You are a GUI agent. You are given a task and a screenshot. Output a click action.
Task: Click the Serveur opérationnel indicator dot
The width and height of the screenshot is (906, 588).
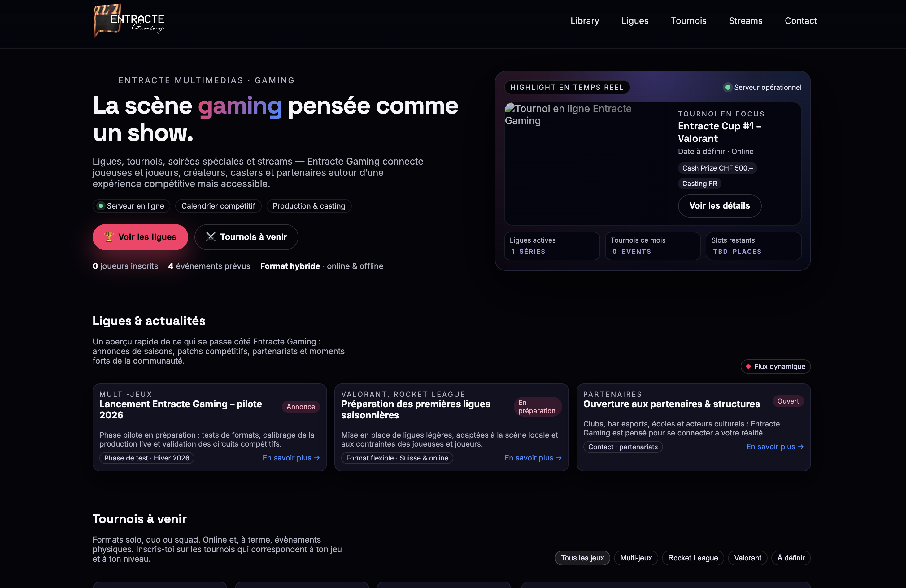[x=727, y=87]
